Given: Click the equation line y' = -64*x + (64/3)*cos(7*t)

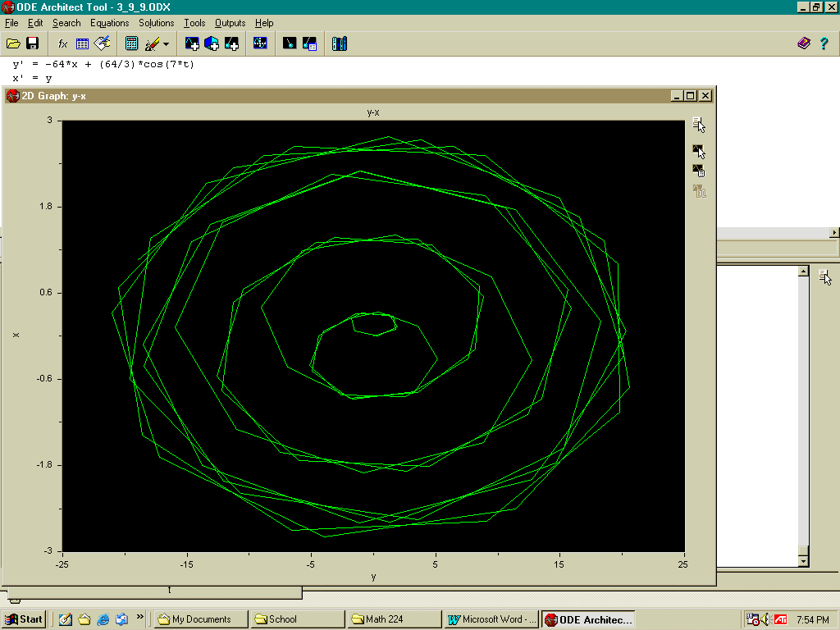Looking at the screenshot, I should 103,64.
